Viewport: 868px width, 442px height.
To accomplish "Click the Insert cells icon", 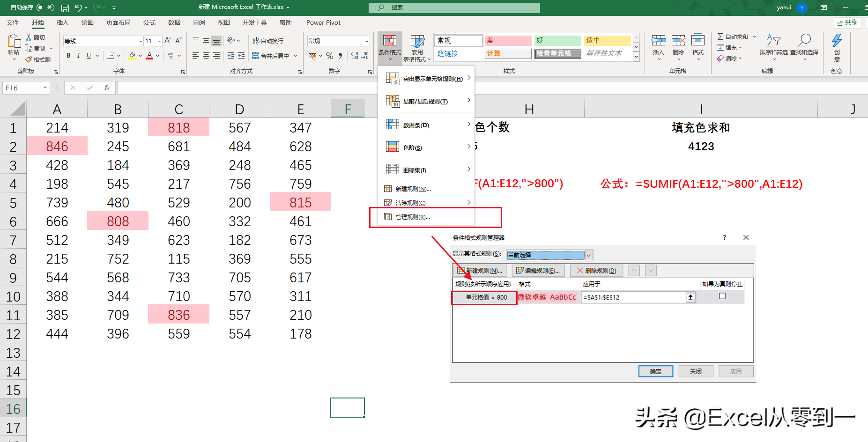I will (658, 41).
